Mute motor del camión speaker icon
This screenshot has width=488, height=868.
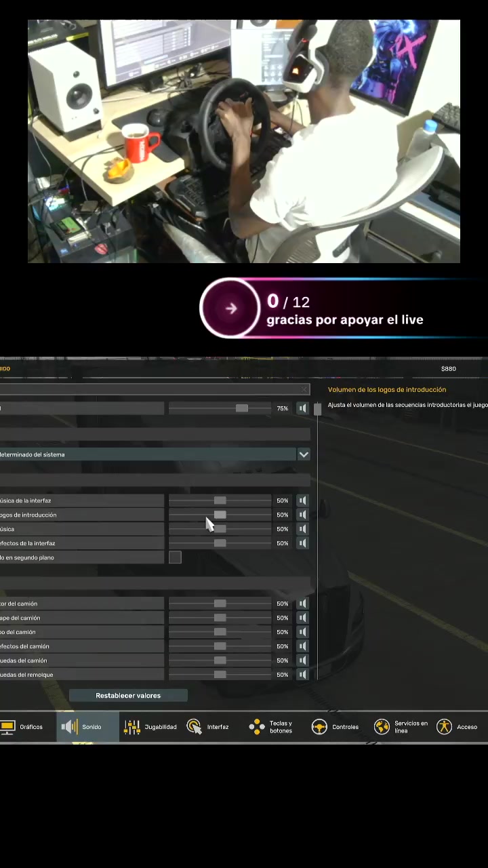[303, 604]
